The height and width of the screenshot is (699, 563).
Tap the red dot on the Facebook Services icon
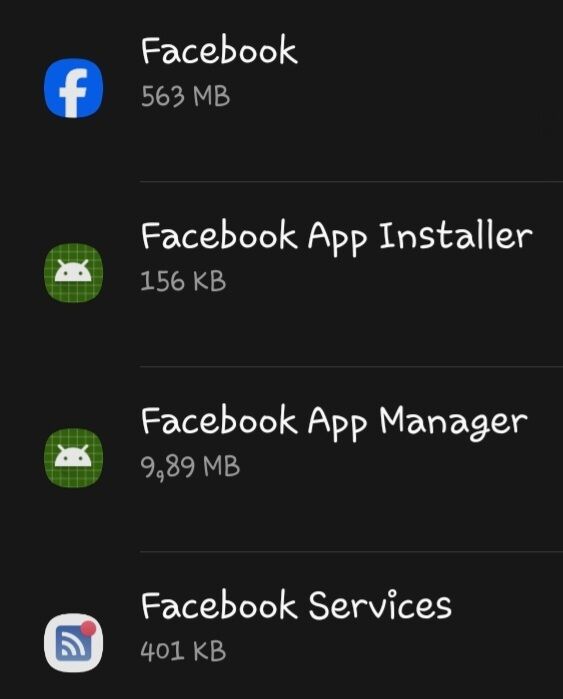point(89,628)
